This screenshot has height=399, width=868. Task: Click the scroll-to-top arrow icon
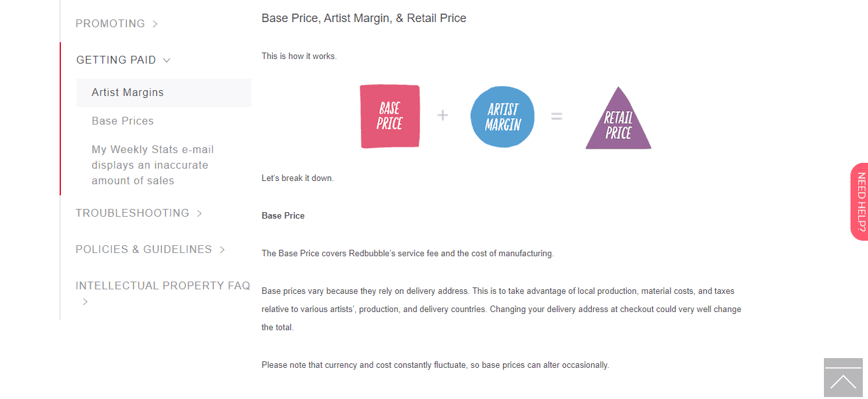click(843, 378)
